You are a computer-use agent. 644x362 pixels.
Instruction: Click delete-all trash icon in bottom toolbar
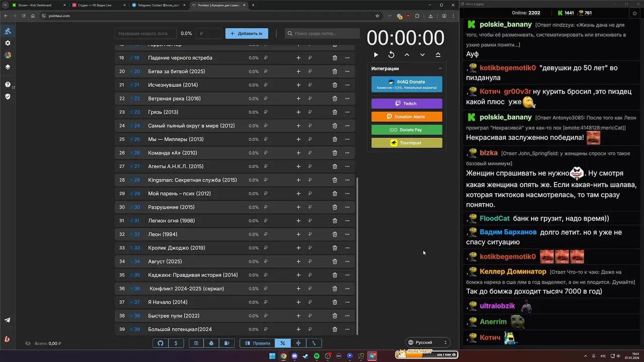pyautogui.click(x=227, y=343)
